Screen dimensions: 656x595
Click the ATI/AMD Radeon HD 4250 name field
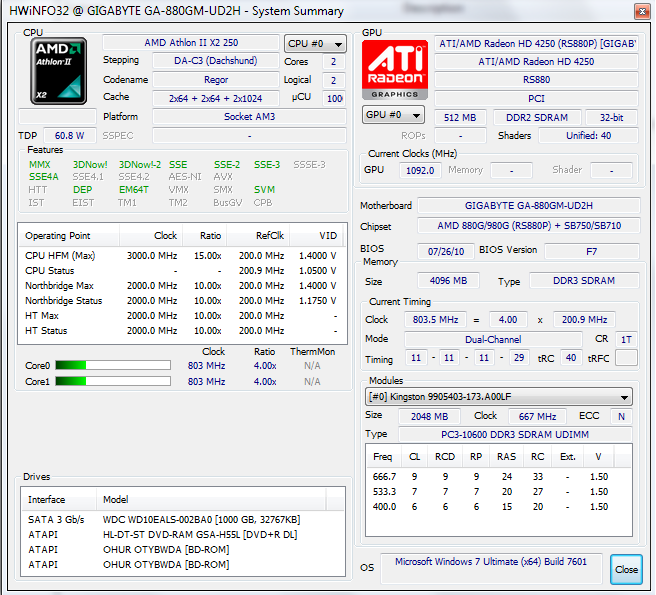pyautogui.click(x=536, y=62)
